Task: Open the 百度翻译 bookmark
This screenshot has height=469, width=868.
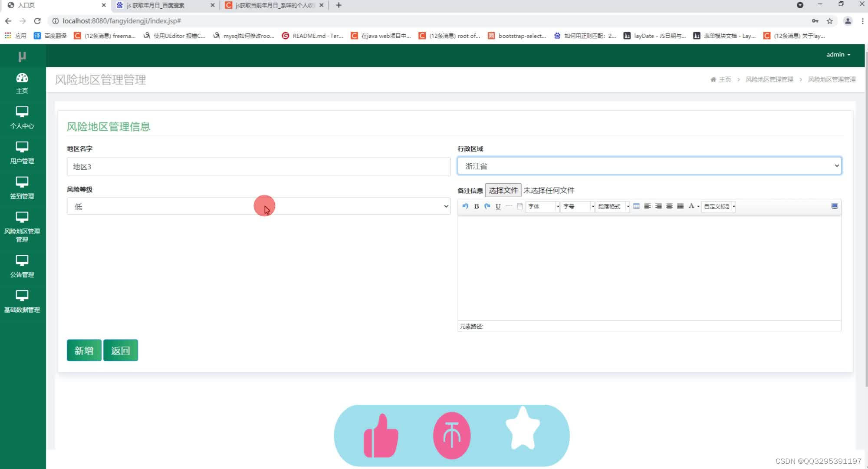Action: coord(50,36)
